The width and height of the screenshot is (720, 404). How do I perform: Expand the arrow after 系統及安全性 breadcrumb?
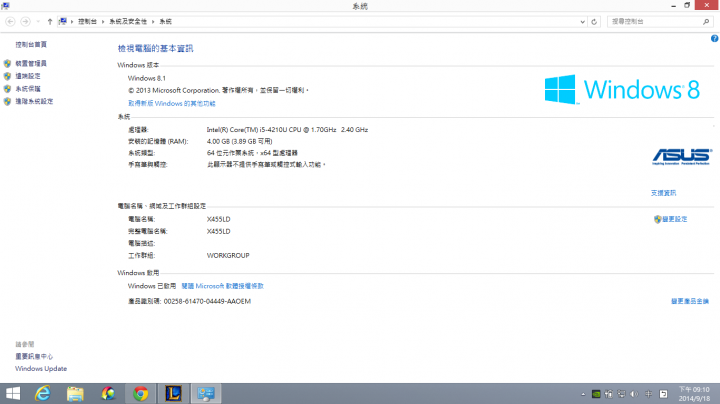pos(153,22)
